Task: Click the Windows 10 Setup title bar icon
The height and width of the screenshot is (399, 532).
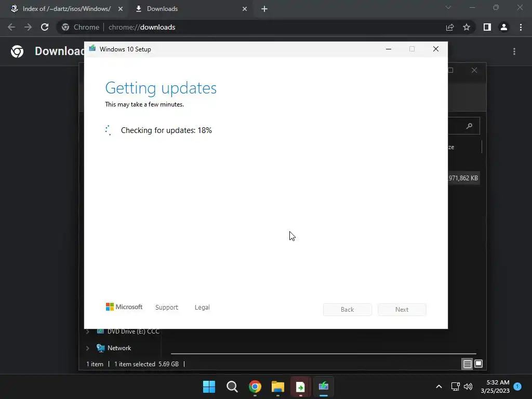Action: [x=92, y=48]
